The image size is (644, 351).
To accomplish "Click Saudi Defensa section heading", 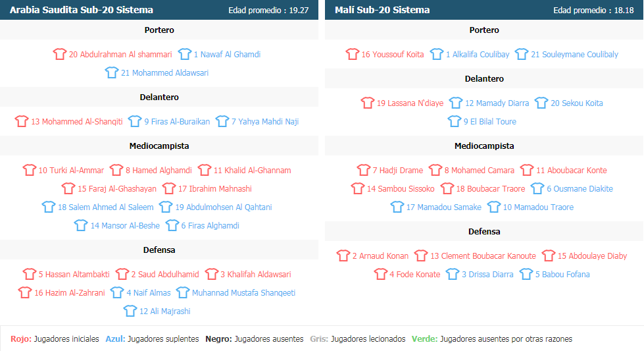I will pos(159,250).
